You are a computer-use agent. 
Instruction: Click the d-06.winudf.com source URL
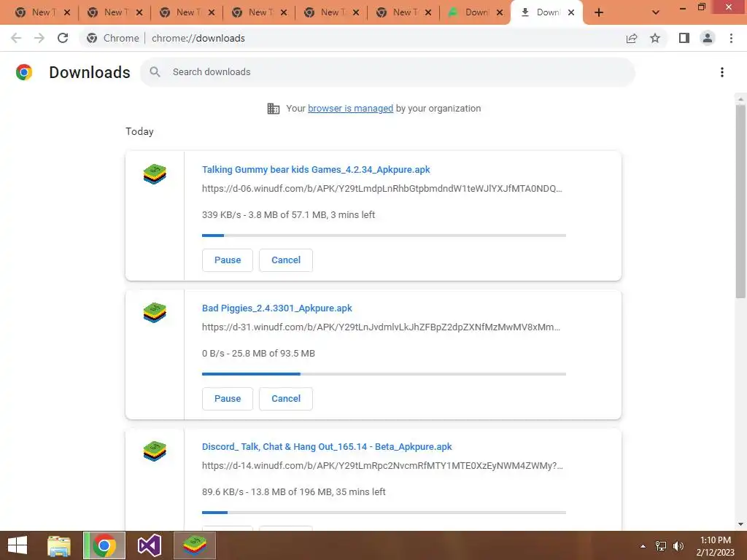coord(382,189)
